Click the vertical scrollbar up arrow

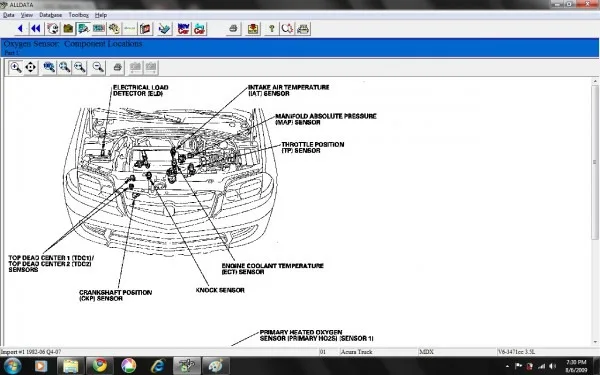[x=595, y=81]
